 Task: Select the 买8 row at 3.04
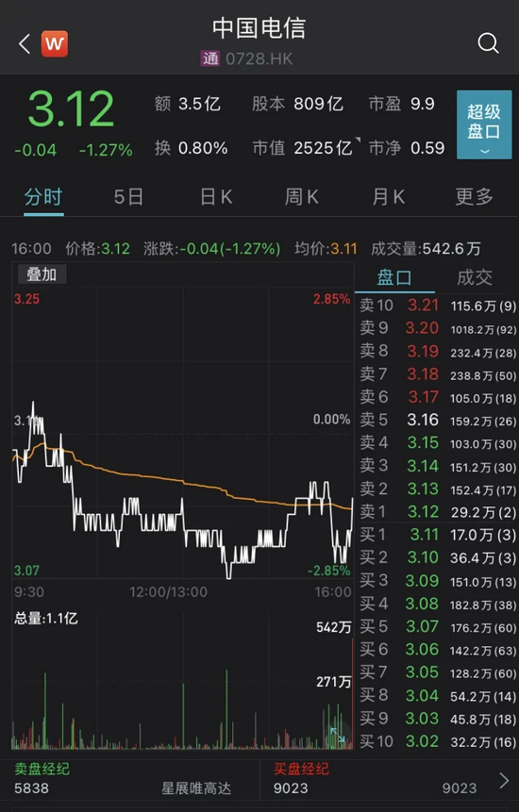click(438, 695)
